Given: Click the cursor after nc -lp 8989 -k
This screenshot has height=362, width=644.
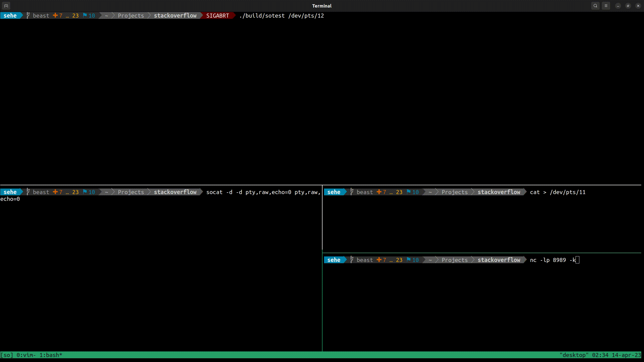Looking at the screenshot, I should [577, 260].
